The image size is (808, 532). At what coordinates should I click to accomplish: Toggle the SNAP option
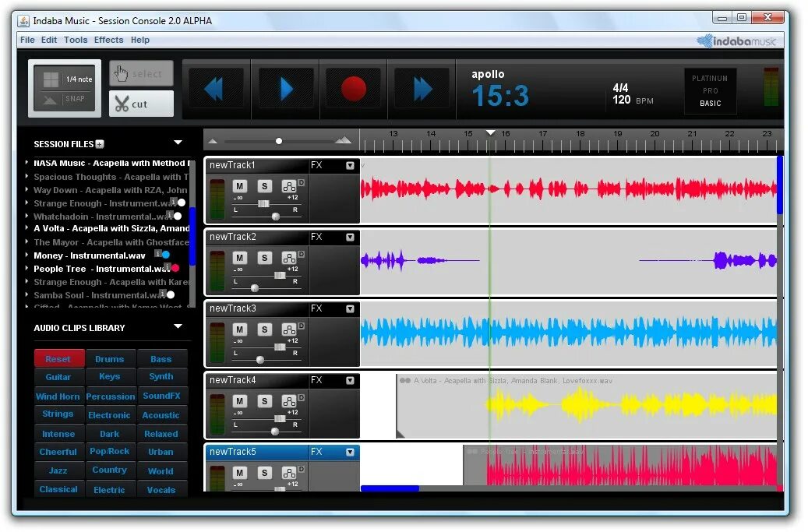(75, 99)
